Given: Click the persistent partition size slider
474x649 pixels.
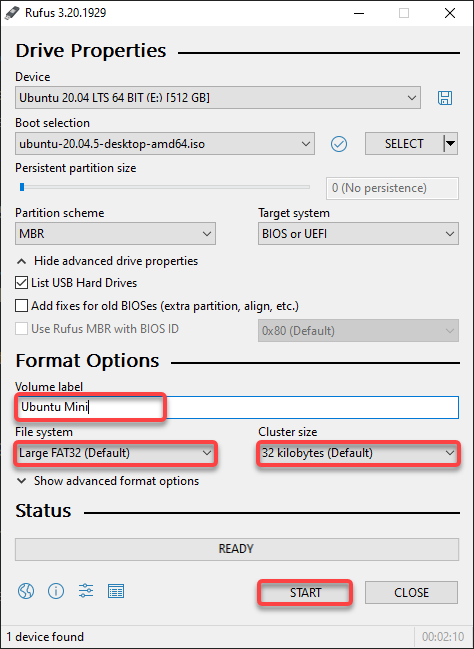Looking at the screenshot, I should 165,187.
